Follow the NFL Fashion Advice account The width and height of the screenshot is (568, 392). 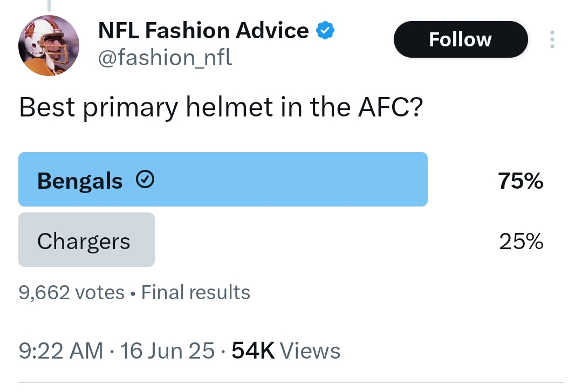point(461,39)
